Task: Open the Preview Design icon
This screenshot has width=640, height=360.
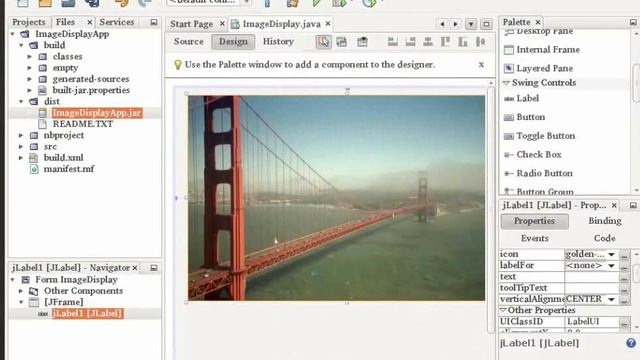Action: 362,42
